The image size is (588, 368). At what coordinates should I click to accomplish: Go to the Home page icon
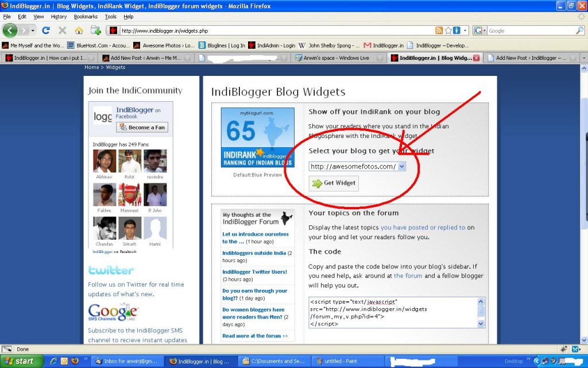coord(79,30)
